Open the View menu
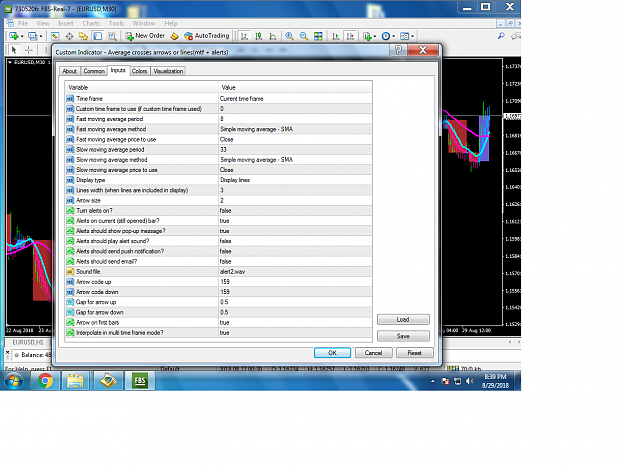 click(x=43, y=23)
